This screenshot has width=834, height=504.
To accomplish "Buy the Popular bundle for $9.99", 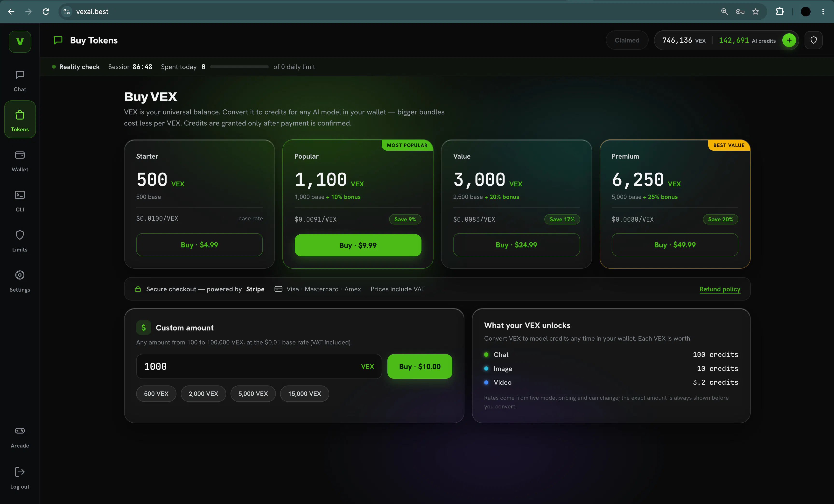I will (358, 245).
